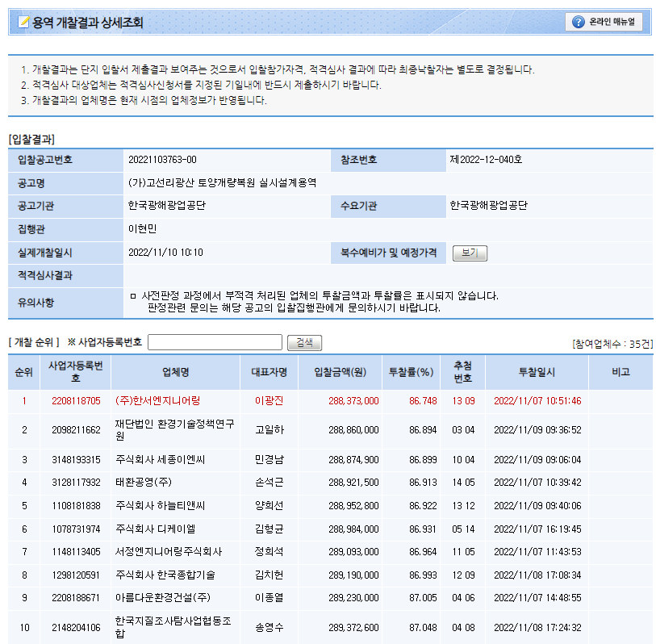
Task: Click the 투찰일시 column header
Action: click(537, 372)
